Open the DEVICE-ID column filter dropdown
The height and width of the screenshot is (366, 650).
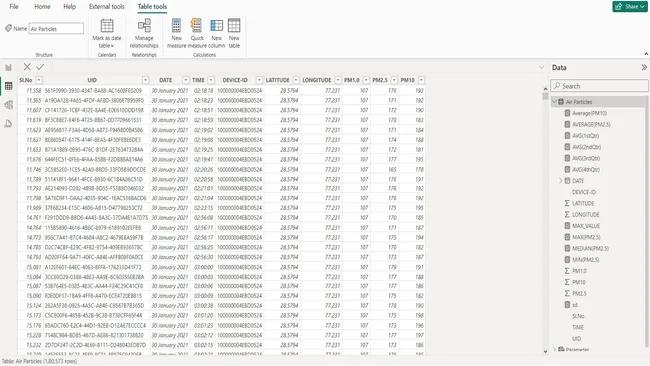259,80
